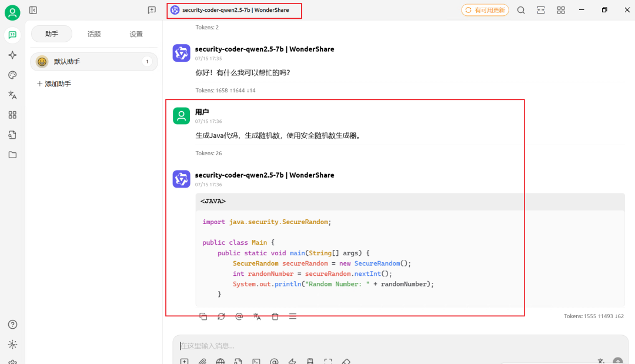Open the help documentation icon
The width and height of the screenshot is (635, 364).
[x=12, y=325]
